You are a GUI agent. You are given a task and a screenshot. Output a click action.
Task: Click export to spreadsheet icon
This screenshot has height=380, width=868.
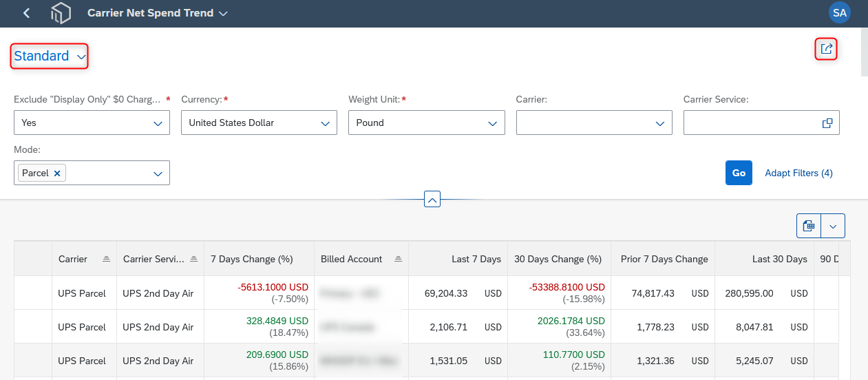(809, 226)
